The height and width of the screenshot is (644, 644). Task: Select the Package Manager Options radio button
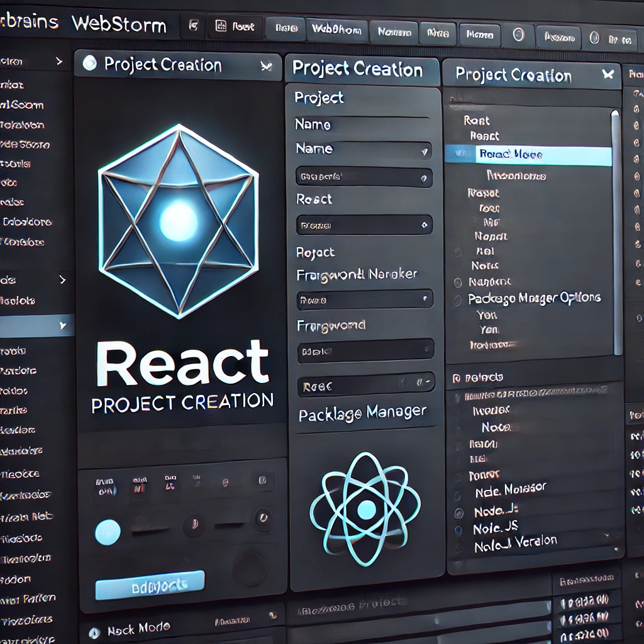[458, 300]
